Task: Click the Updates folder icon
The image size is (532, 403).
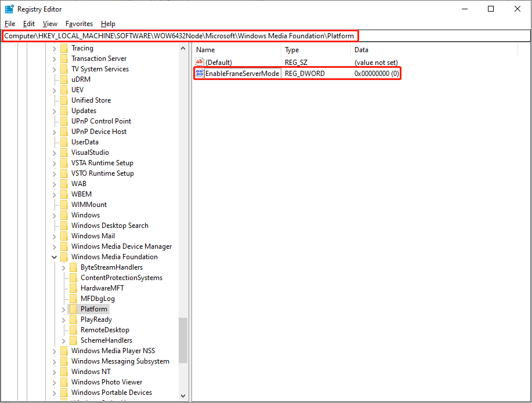Action: point(64,111)
